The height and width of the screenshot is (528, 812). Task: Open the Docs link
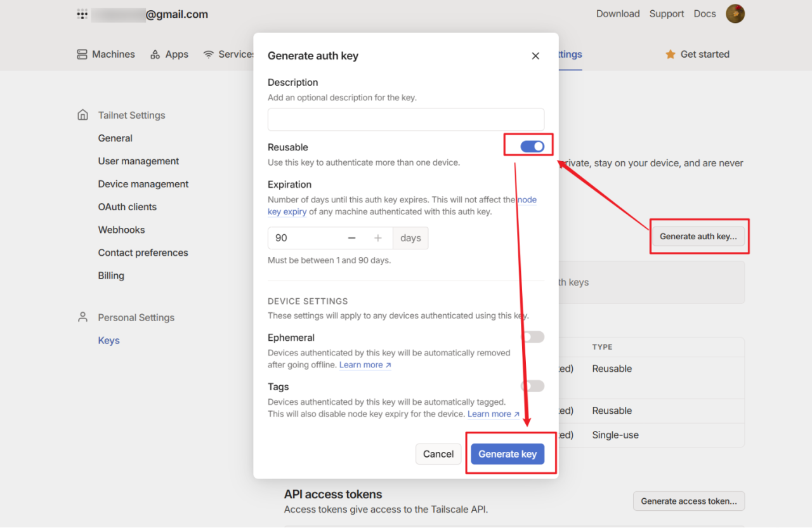click(705, 14)
